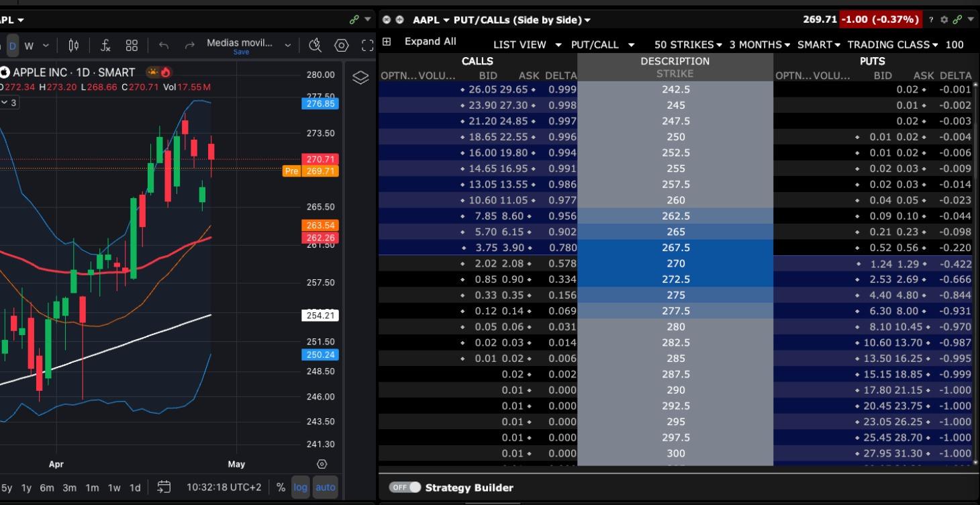The image size is (980, 505).
Task: Open chart settings hexagon icon in toolbar
Action: pyautogui.click(x=342, y=46)
